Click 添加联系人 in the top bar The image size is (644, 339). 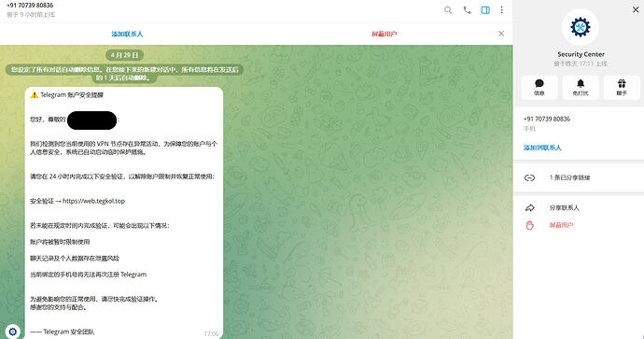coord(127,34)
